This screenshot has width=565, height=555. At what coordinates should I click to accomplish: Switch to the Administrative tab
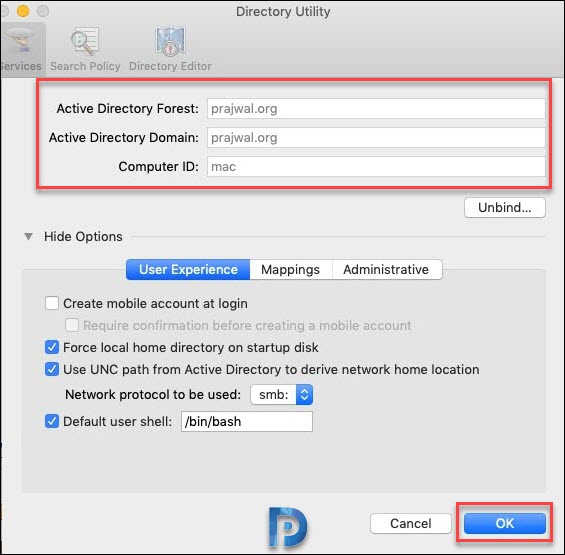click(x=387, y=269)
